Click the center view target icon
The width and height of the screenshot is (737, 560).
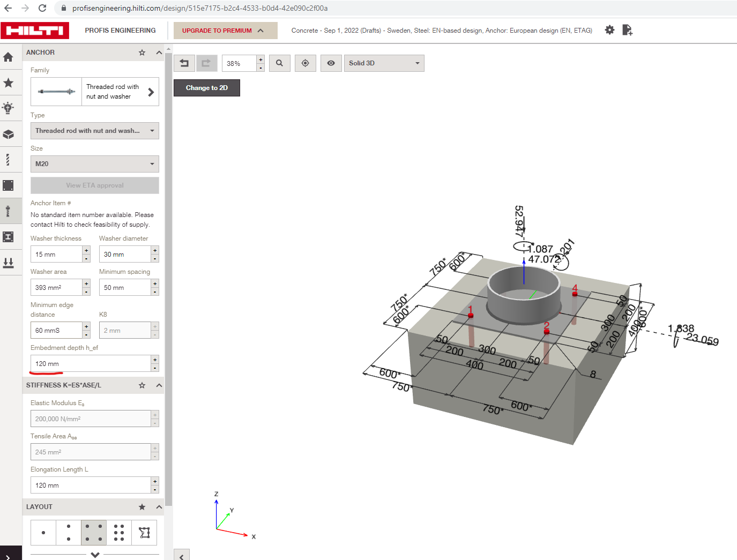(x=305, y=63)
